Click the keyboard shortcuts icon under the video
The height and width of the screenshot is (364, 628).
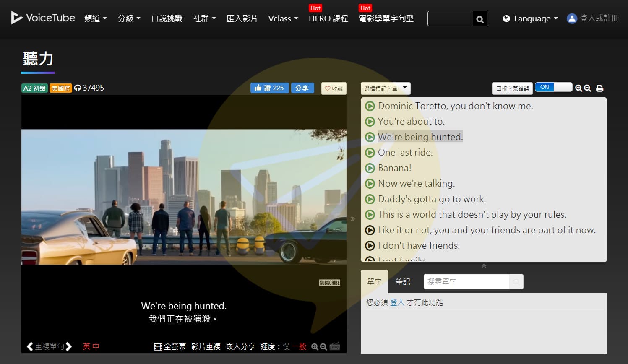(x=335, y=346)
